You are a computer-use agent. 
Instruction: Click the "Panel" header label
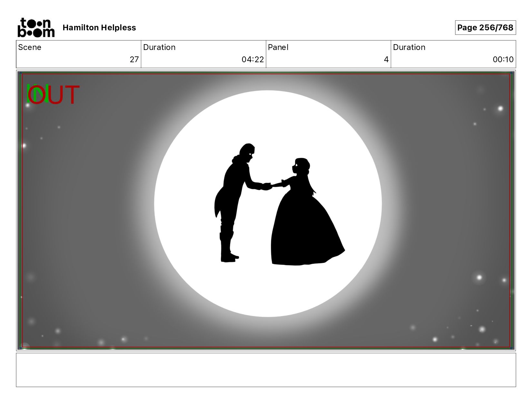coord(278,47)
